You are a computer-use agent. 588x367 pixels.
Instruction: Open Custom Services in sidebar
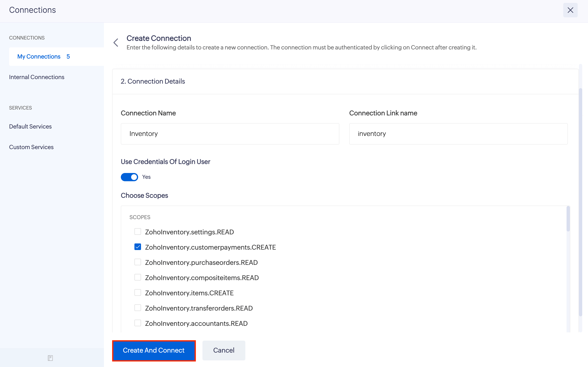31,147
